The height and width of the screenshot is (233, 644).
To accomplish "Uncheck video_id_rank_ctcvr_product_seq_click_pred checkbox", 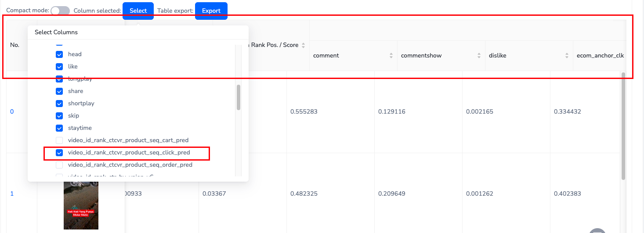I will click(59, 153).
